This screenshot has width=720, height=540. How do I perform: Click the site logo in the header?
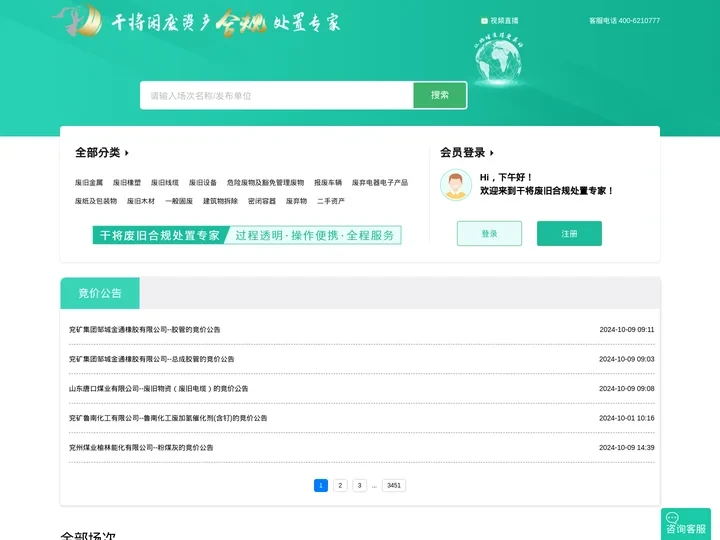[77, 21]
